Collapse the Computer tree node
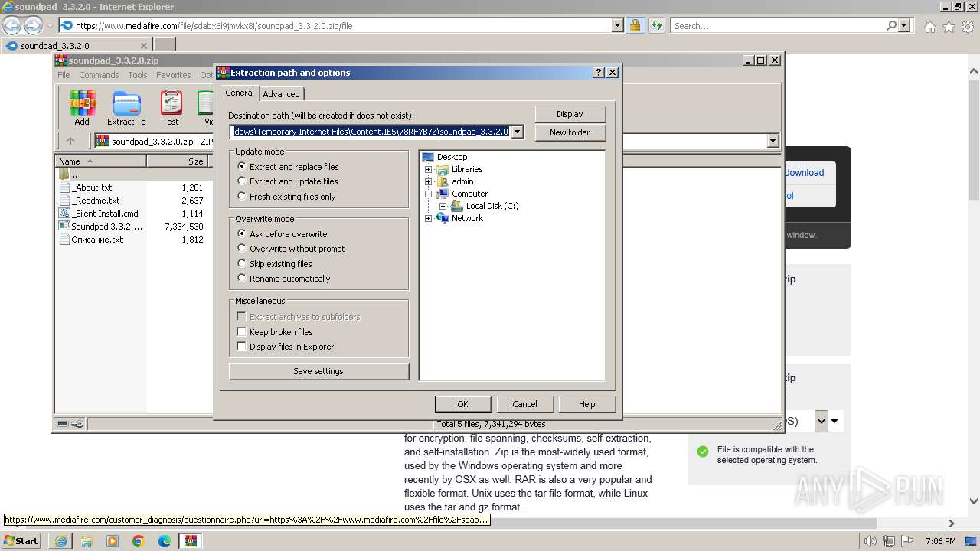Viewport: 980px width, 551px height. click(x=428, y=194)
